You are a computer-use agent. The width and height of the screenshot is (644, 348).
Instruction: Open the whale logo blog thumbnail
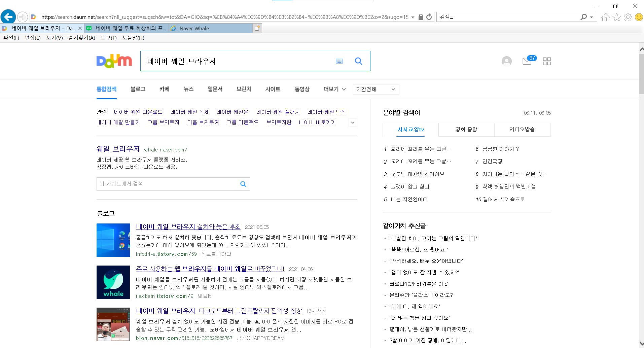(x=113, y=282)
